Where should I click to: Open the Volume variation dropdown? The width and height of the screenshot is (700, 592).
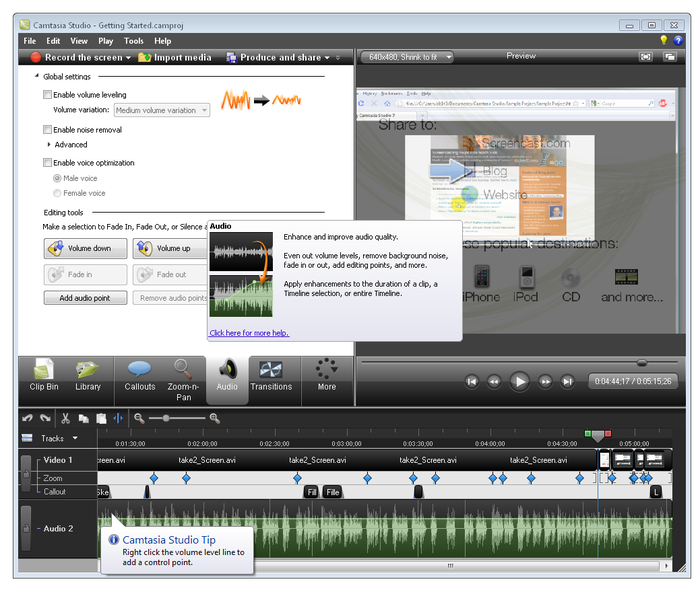coord(162,110)
